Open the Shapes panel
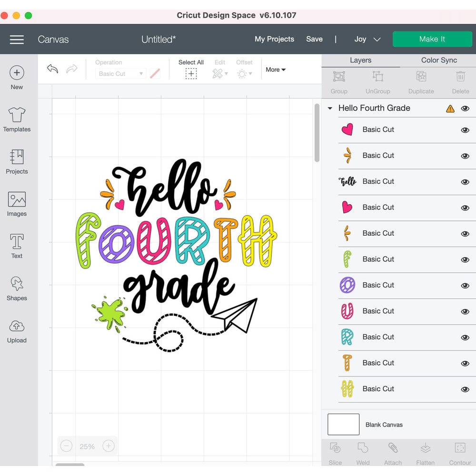The height and width of the screenshot is (476, 476). (x=17, y=288)
